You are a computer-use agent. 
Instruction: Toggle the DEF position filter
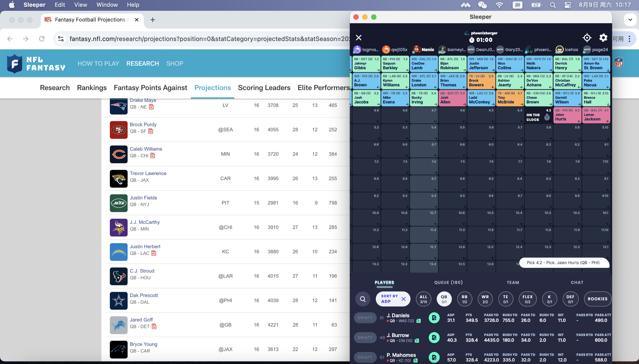tap(570, 299)
